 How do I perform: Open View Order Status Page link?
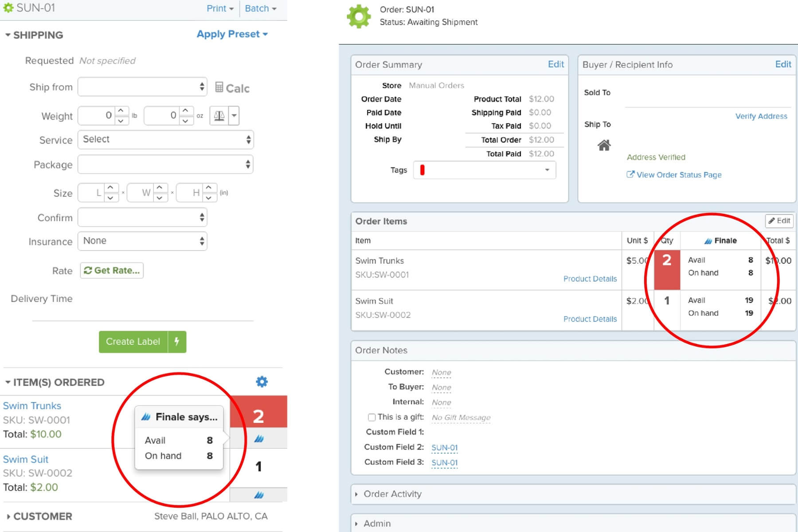(x=674, y=175)
